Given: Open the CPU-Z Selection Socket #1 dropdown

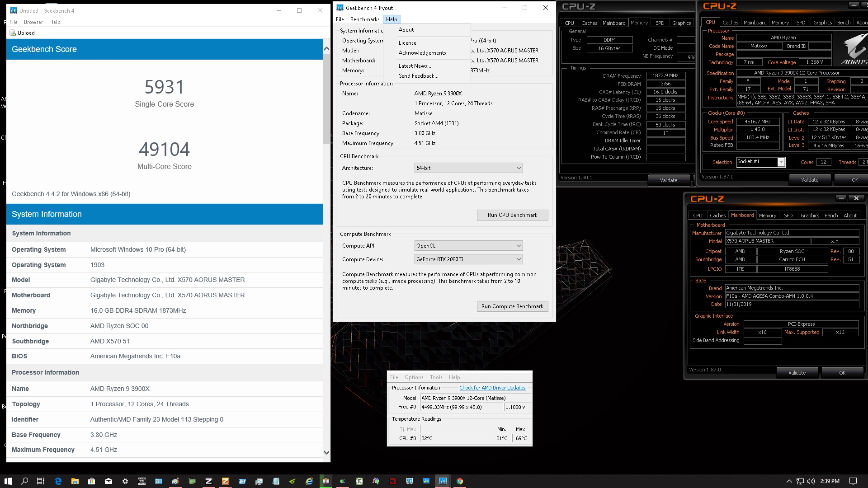Looking at the screenshot, I should tap(761, 162).
